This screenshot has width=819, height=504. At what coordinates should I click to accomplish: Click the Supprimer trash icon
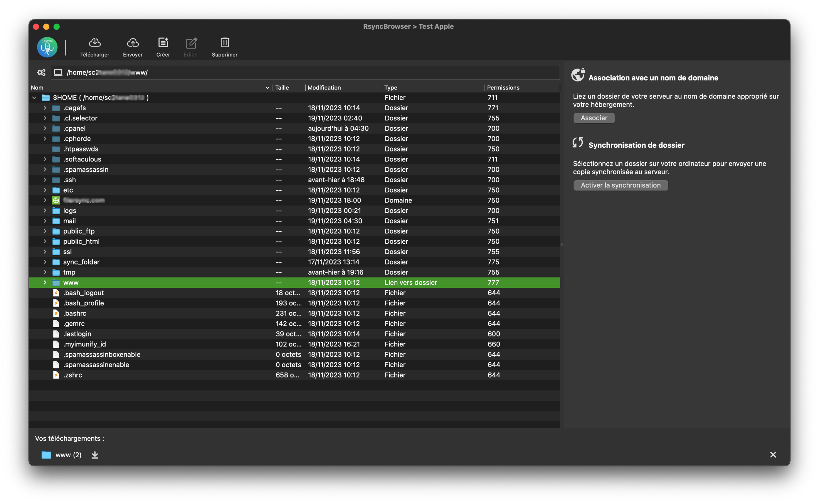point(225,43)
